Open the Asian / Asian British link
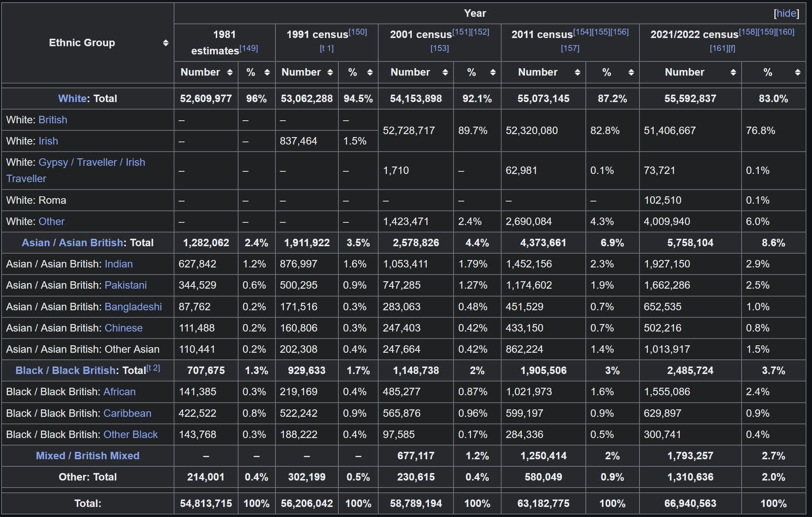812x517 pixels. coord(72,242)
